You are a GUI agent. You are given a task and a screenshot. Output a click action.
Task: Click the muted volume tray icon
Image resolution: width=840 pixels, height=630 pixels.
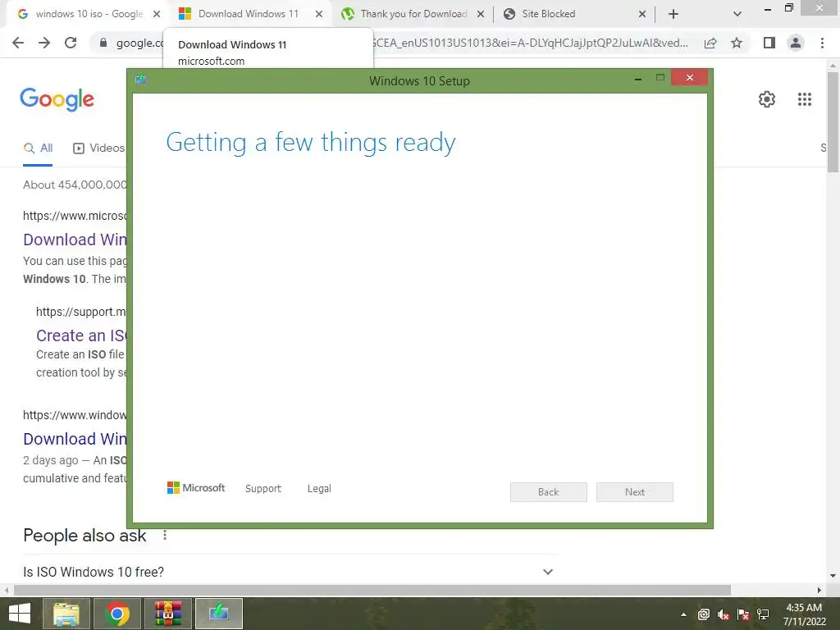pyautogui.click(x=724, y=614)
